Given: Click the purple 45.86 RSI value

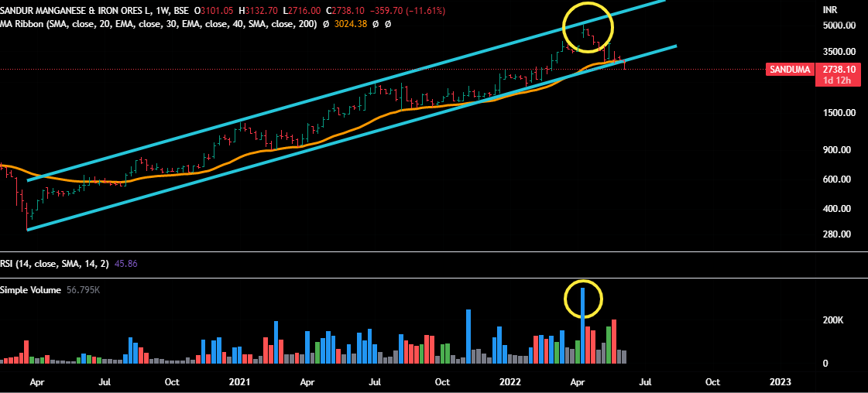Looking at the screenshot, I should pos(125,264).
